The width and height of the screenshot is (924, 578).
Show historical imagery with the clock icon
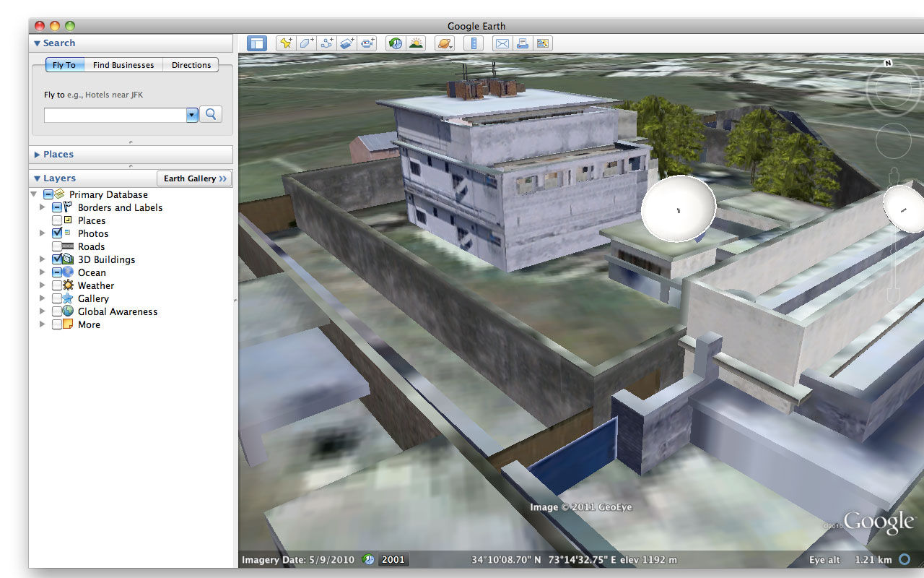[395, 43]
